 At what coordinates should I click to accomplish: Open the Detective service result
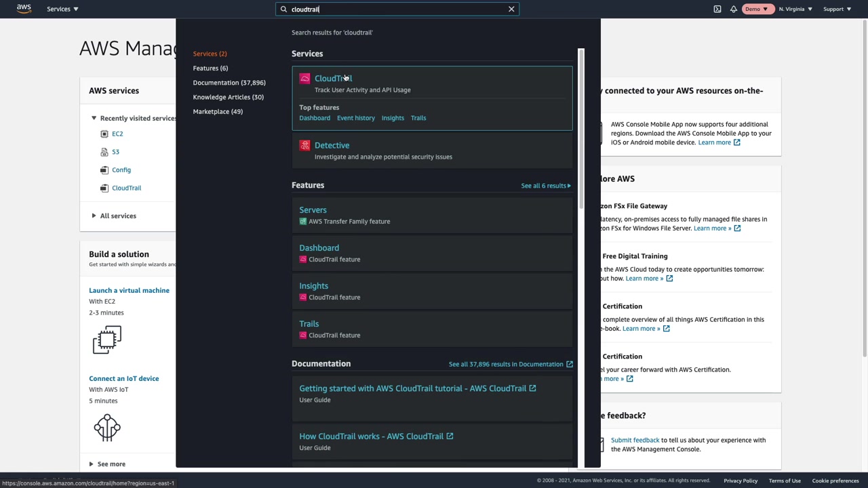[332, 145]
